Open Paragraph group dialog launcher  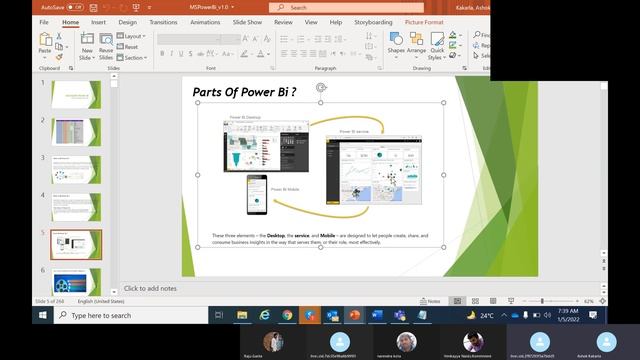(x=380, y=68)
